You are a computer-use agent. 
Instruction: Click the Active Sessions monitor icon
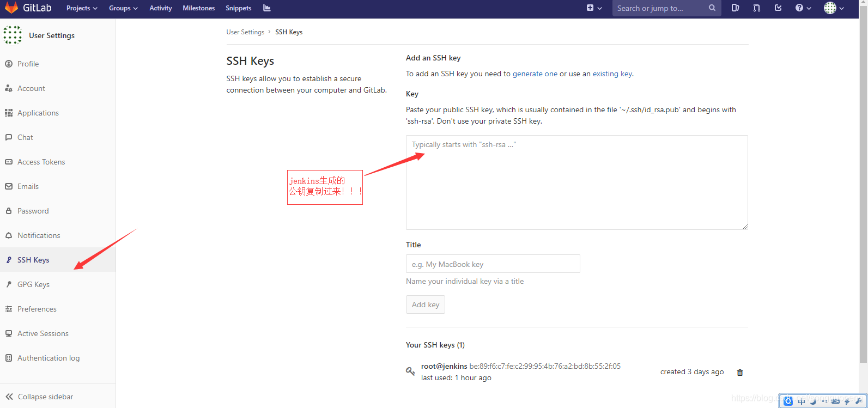tap(9, 333)
